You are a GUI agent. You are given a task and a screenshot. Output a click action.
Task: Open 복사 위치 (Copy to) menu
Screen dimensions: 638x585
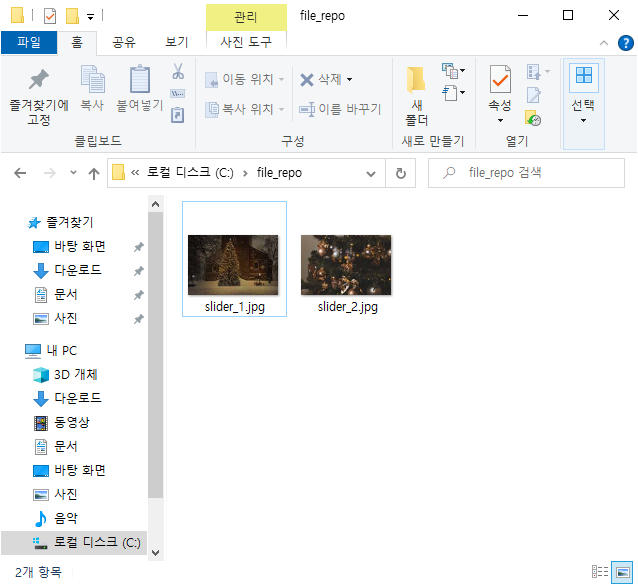click(244, 109)
